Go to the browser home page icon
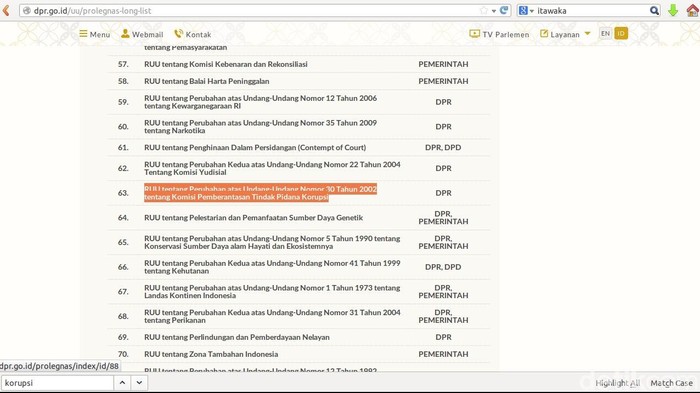Image resolution: width=700 pixels, height=393 pixels. coord(693,10)
